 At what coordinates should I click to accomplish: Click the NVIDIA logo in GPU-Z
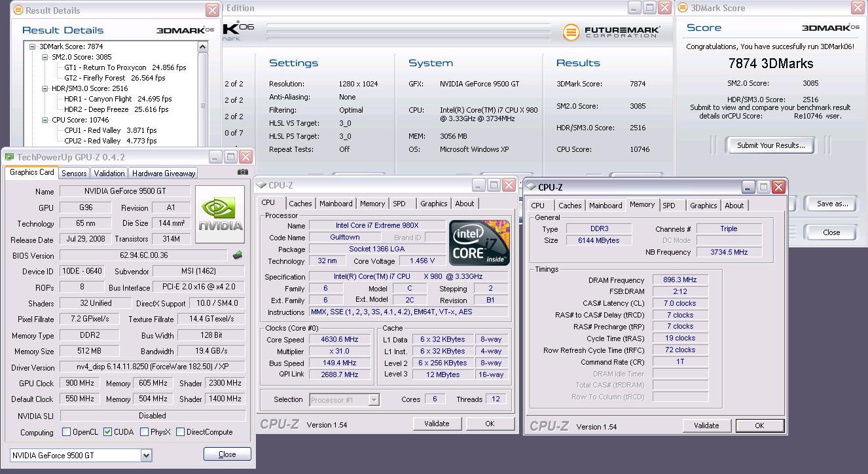[220, 215]
